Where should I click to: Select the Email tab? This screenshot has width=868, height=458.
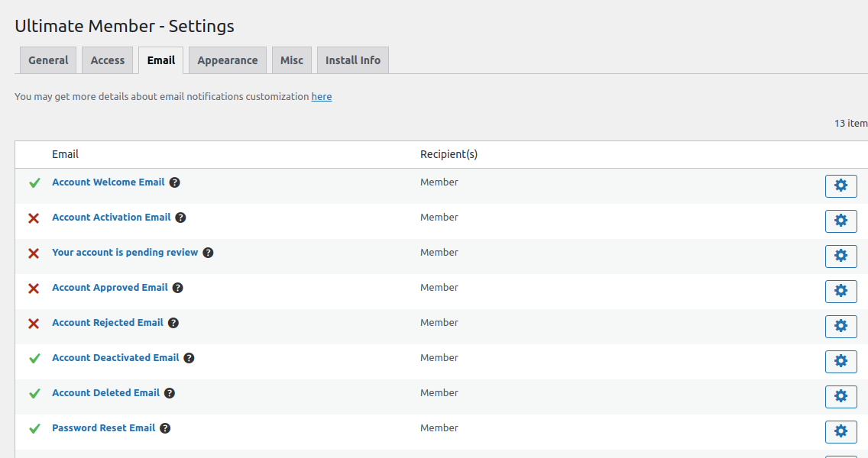pos(161,60)
